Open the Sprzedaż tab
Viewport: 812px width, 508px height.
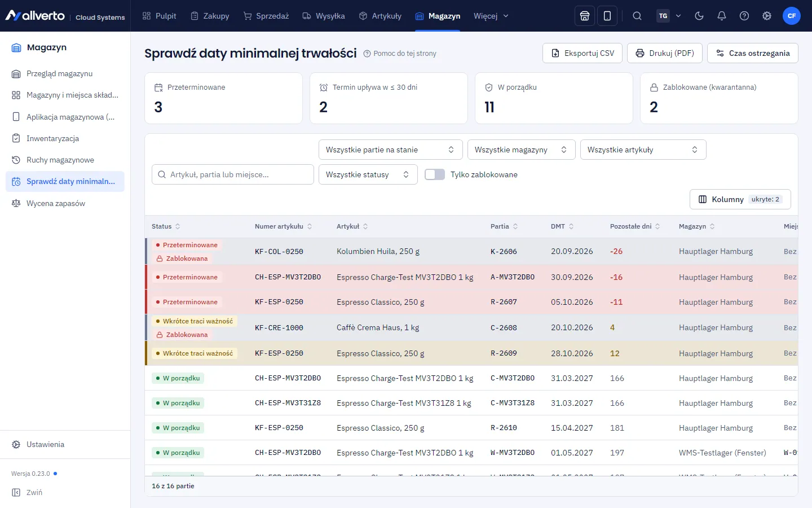click(266, 16)
